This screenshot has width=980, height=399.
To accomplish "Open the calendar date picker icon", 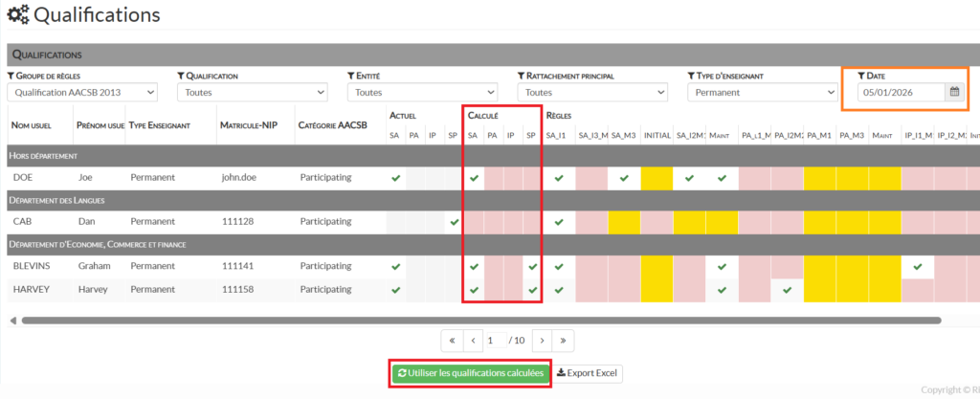I will point(954,92).
